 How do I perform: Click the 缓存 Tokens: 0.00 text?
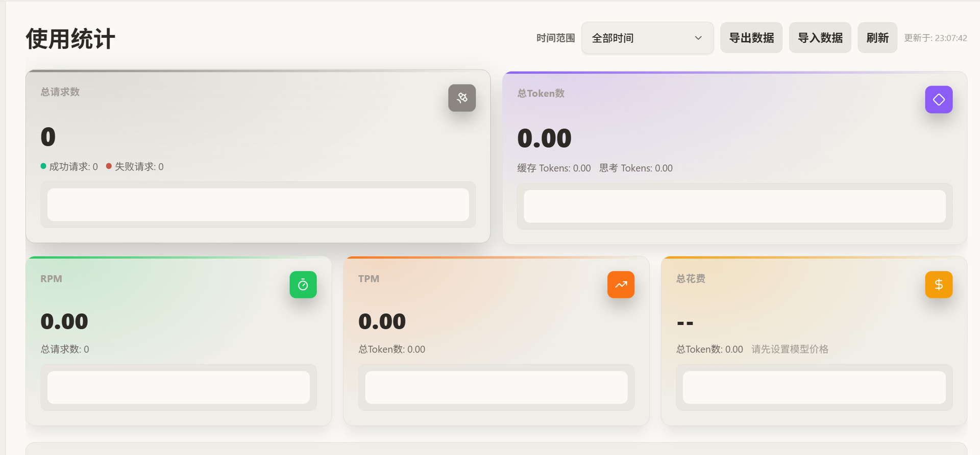[554, 168]
